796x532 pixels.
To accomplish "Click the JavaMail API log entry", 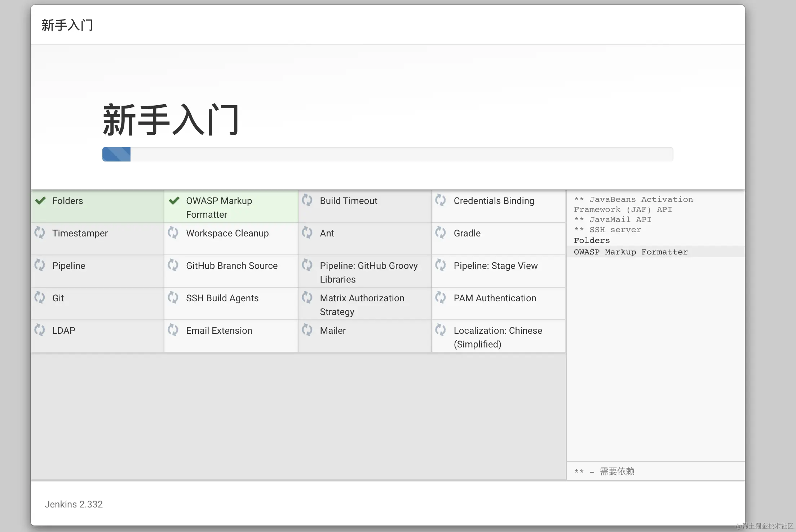I will click(613, 220).
